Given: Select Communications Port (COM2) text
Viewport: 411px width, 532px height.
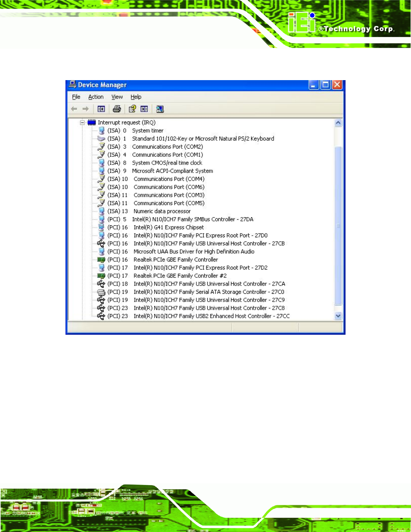Looking at the screenshot, I should [x=168, y=146].
